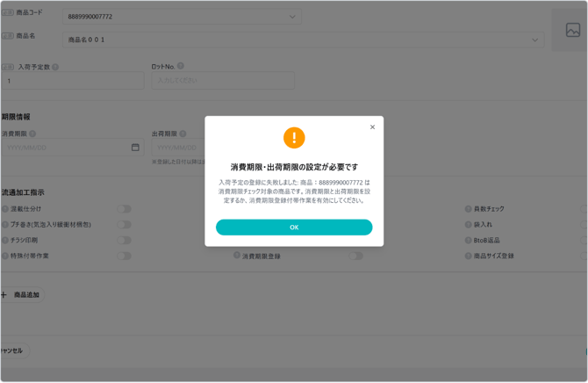Click the 入荷予定数 input field

[x=72, y=81]
